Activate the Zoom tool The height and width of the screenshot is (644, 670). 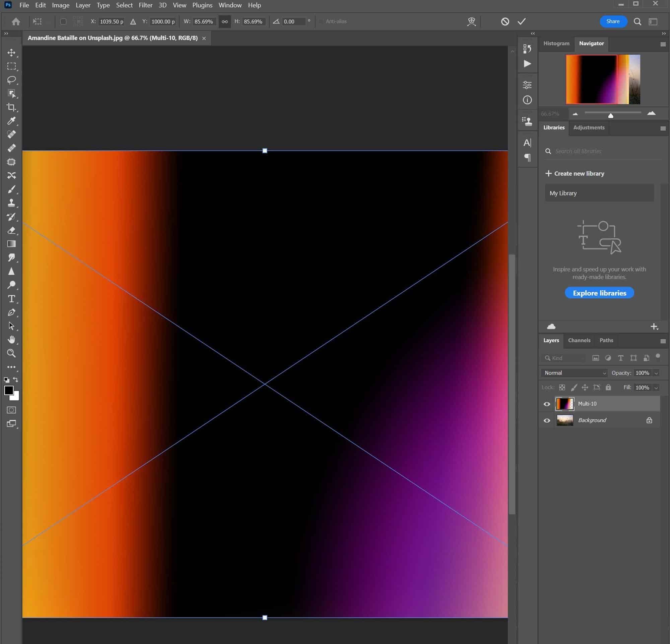coord(12,353)
